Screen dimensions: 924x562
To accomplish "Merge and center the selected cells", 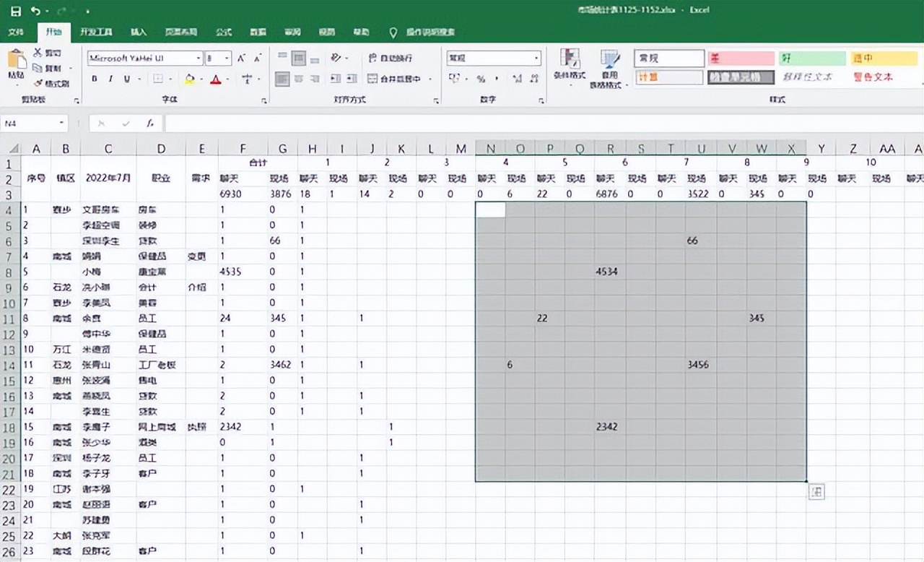I will point(394,79).
